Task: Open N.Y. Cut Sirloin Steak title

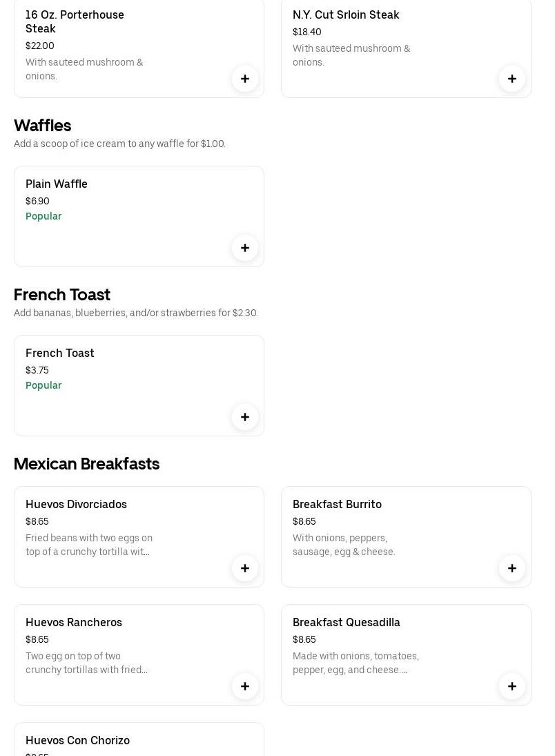Action: tap(346, 15)
